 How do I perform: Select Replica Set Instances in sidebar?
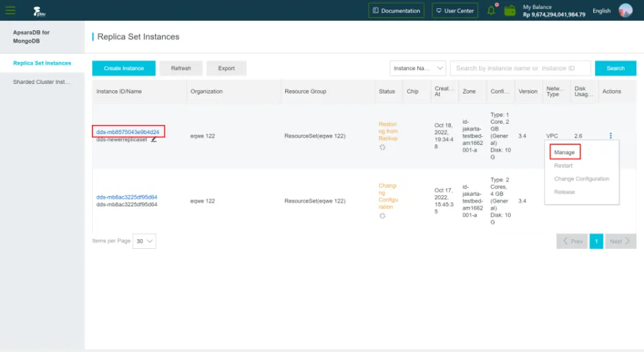(42, 63)
